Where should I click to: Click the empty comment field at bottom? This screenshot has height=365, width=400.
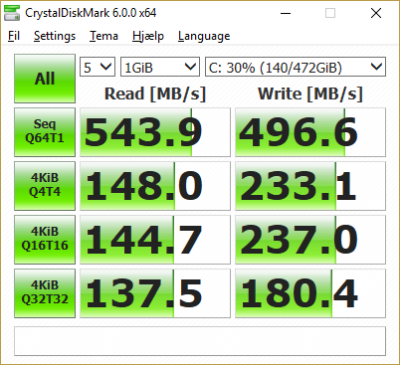pos(200,341)
